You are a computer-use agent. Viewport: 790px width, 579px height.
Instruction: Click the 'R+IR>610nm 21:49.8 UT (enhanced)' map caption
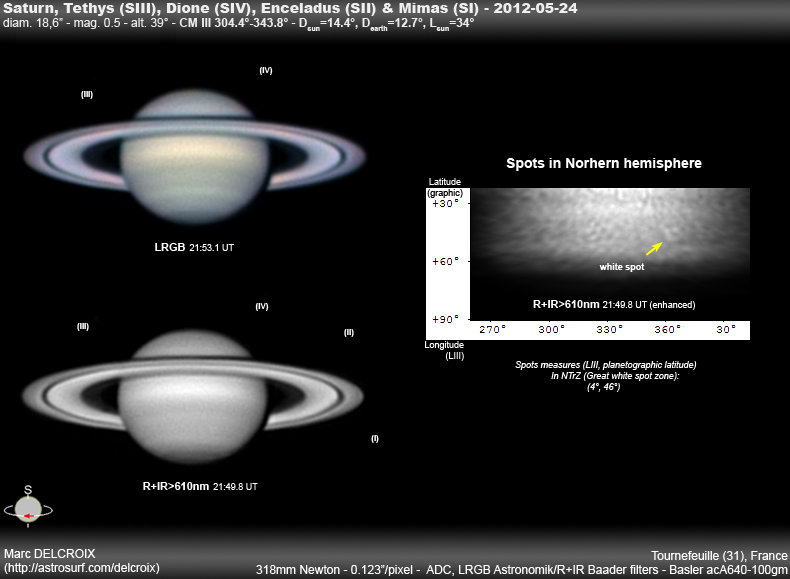click(614, 304)
